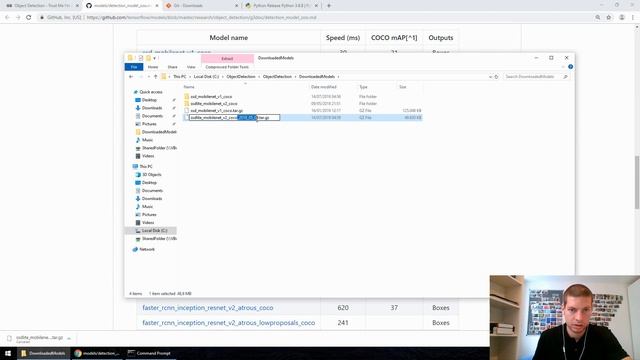The width and height of the screenshot is (640, 360).
Task: Refresh the DownloadedModels folder view
Action: (496, 77)
